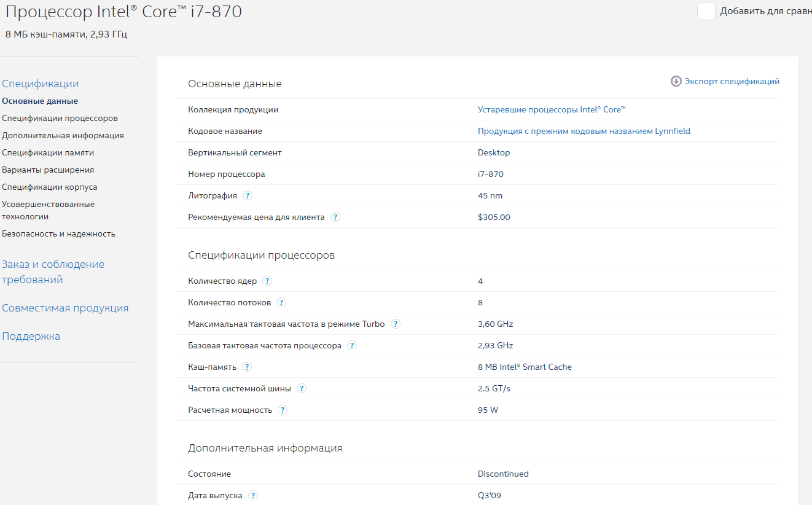Click the help icon beside Количество ядер
Image resolution: width=812 pixels, height=505 pixels.
coord(267,281)
